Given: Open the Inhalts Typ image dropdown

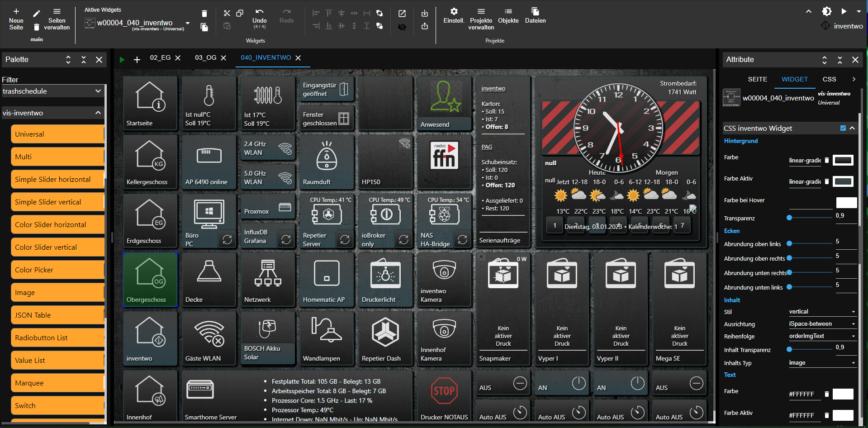Looking at the screenshot, I should [822, 363].
